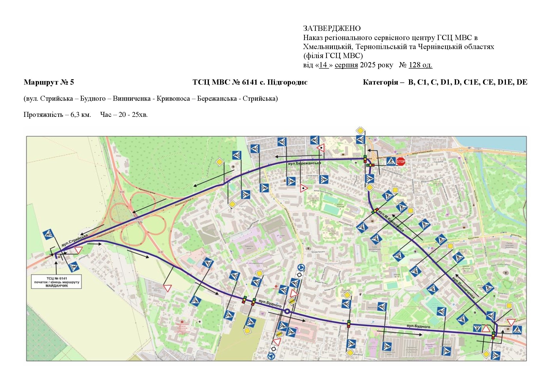
Task: Click the вул.Бережанська street label
Action: point(305,164)
